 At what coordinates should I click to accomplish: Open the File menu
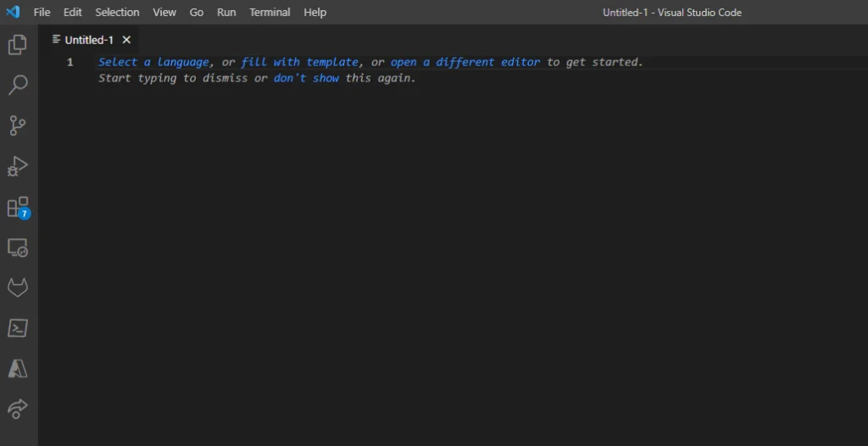42,12
